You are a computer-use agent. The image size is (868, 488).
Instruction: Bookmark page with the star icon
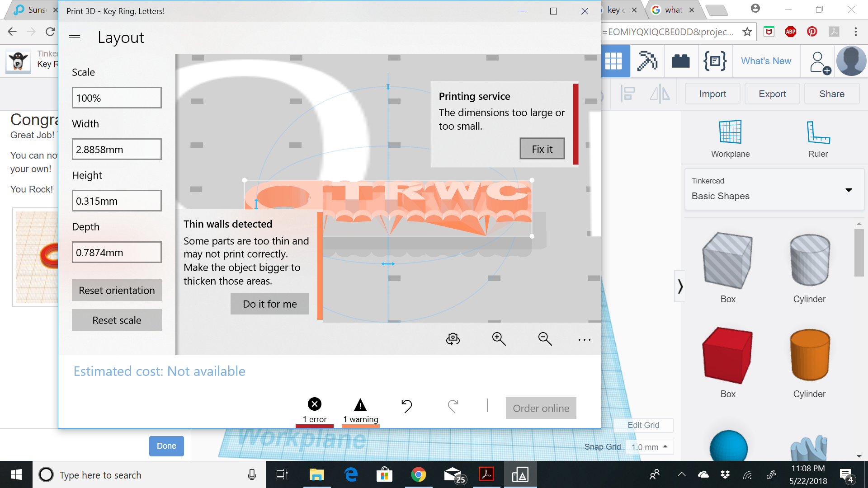[747, 32]
